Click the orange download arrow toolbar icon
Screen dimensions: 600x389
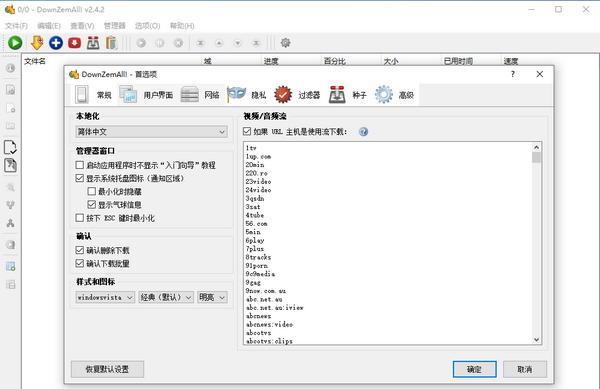click(x=37, y=42)
